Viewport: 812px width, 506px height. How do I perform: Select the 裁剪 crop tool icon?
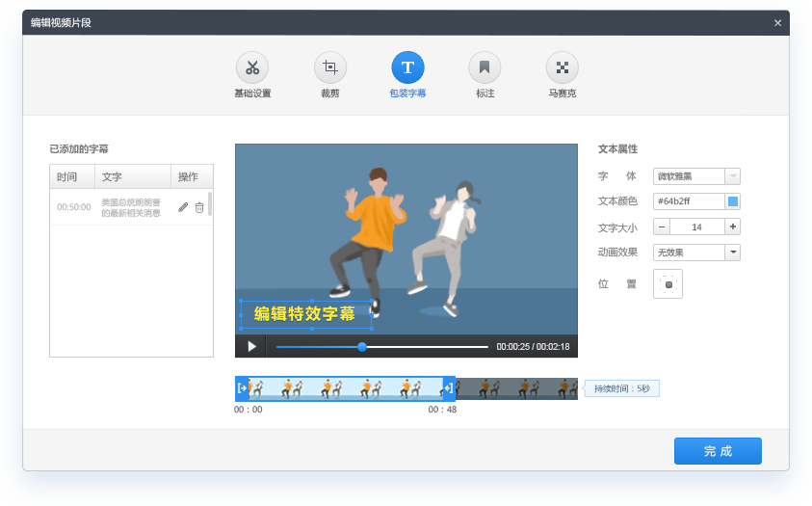330,67
